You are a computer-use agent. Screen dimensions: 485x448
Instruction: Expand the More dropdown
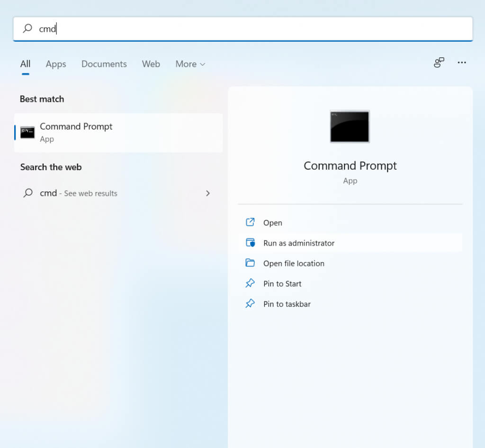tap(190, 64)
